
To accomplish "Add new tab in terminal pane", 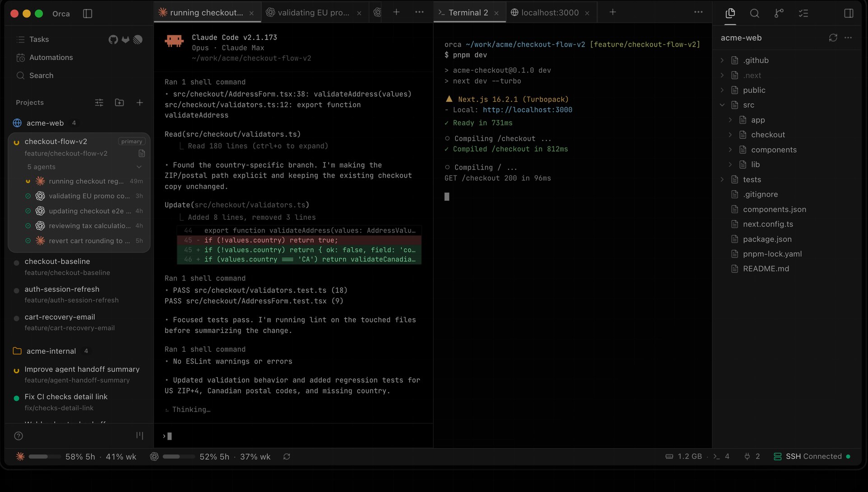I will point(613,12).
